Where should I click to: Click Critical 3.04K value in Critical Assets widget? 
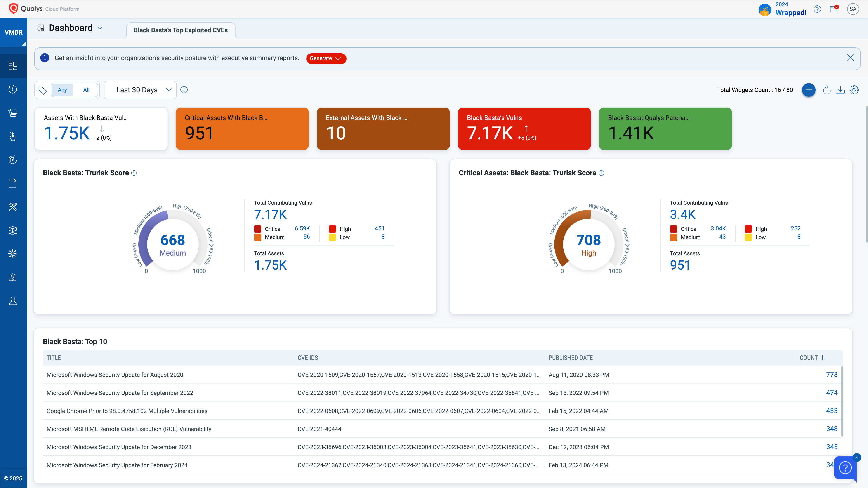coord(718,228)
